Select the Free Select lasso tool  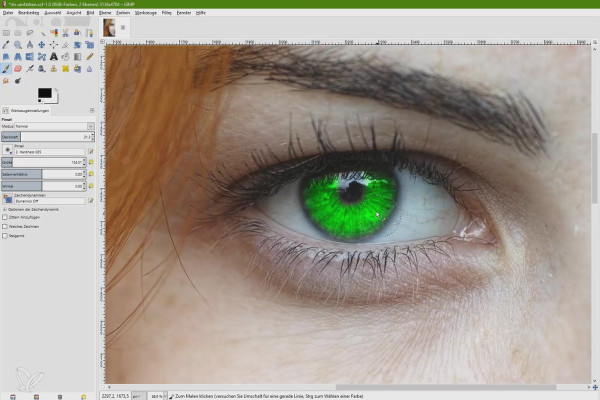(30, 33)
